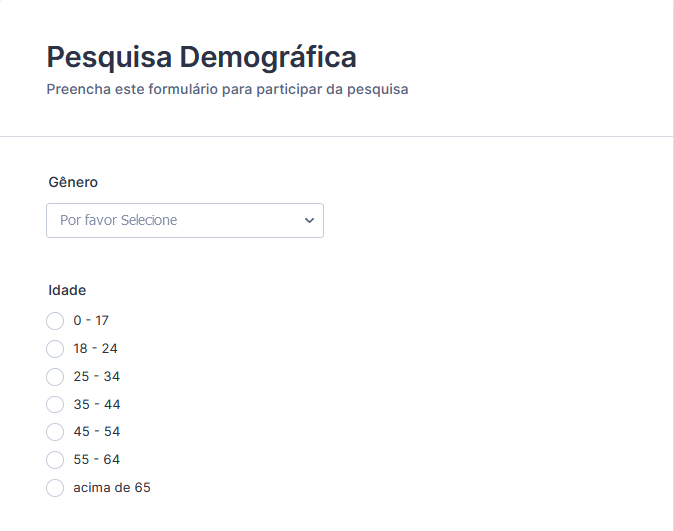This screenshot has width=674, height=531.
Task: Click the "25 - 34" option text
Action: 96,377
